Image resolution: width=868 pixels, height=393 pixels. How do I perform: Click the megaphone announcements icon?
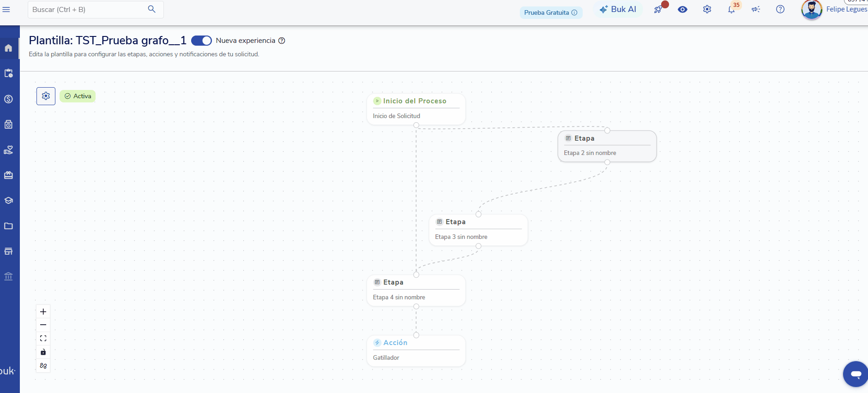pyautogui.click(x=756, y=9)
